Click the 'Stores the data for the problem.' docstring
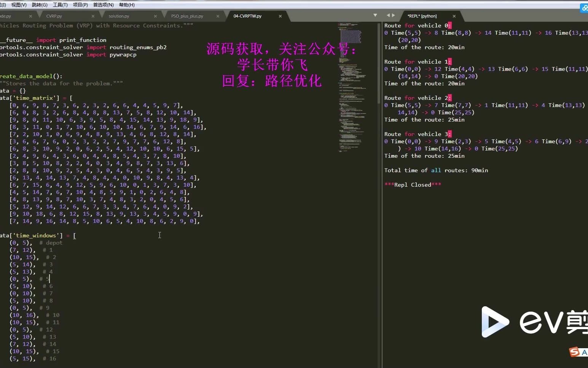Screen dimensions: 588x368 click(61, 83)
